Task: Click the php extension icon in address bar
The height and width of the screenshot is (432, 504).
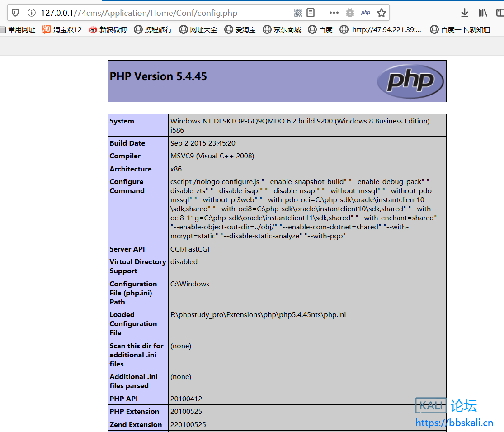Action: point(366,13)
